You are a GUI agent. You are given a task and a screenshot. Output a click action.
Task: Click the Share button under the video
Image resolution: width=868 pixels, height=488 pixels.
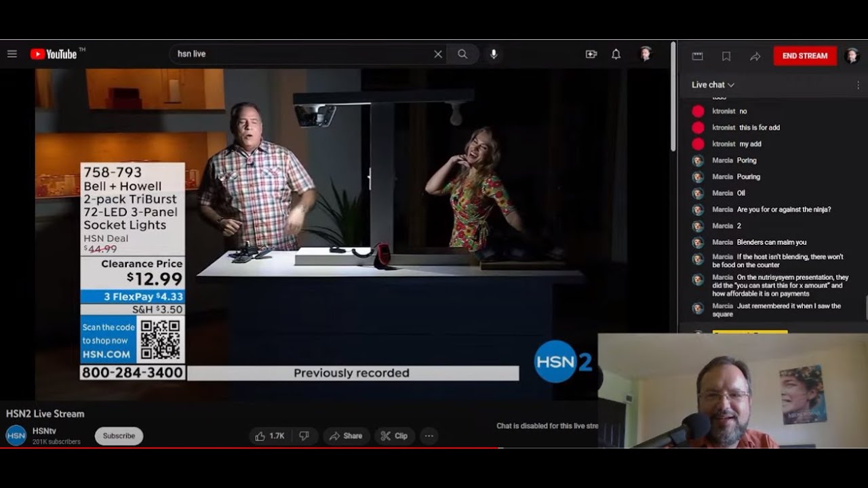point(346,436)
